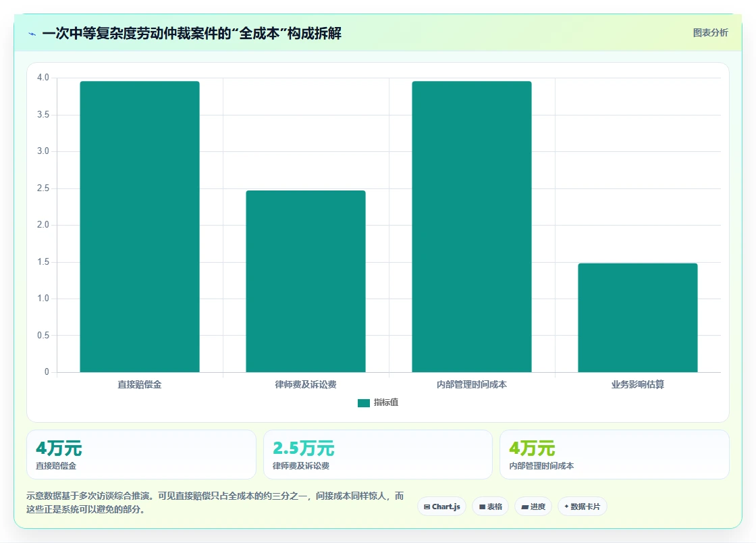
Task: Click the 4.0 y-axis tick label
Action: tap(43, 78)
